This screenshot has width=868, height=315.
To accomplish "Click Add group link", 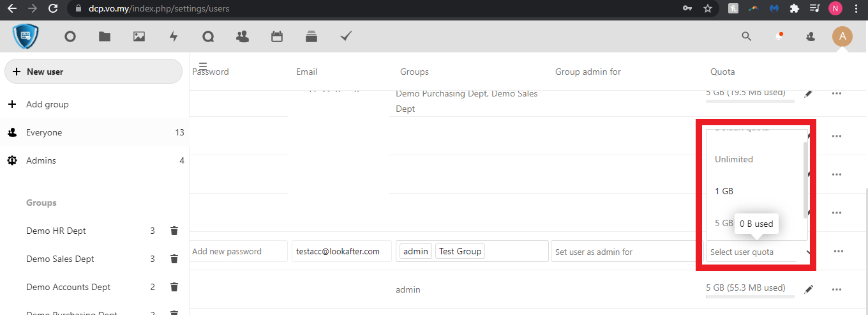I will 47,104.
